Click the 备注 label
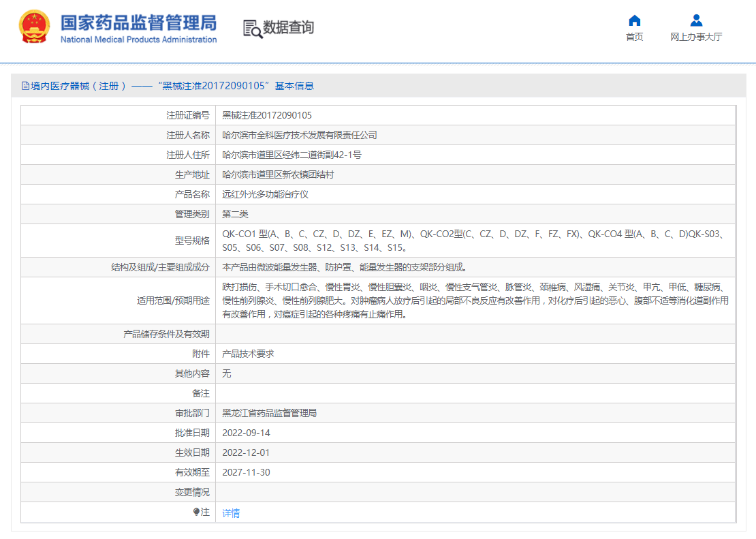Viewport: 756px width, 539px height. tap(201, 393)
